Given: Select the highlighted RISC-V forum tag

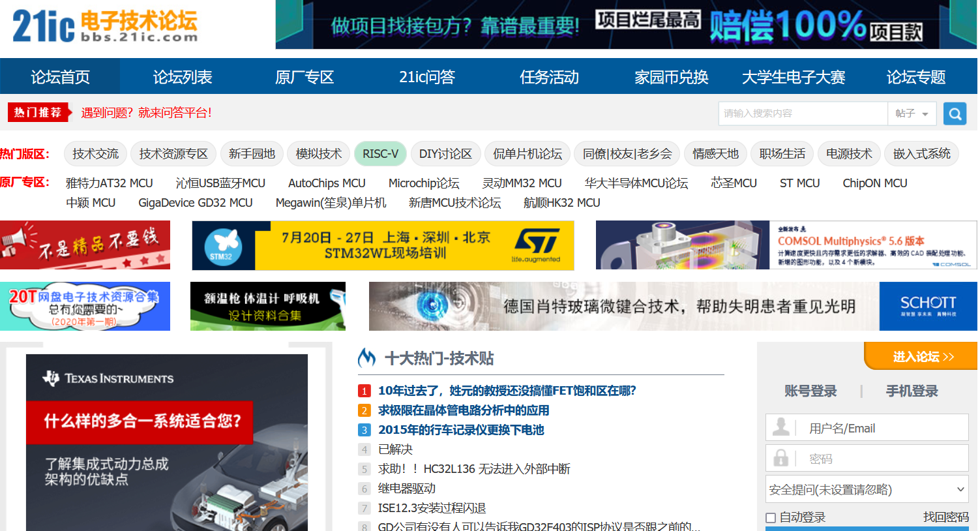Looking at the screenshot, I should click(x=380, y=154).
